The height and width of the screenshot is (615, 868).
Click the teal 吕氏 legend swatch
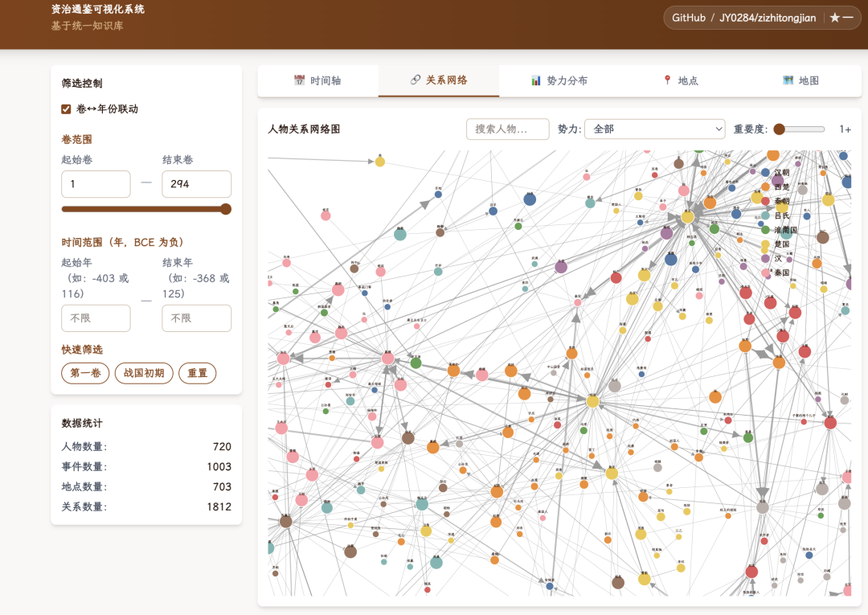(x=766, y=215)
